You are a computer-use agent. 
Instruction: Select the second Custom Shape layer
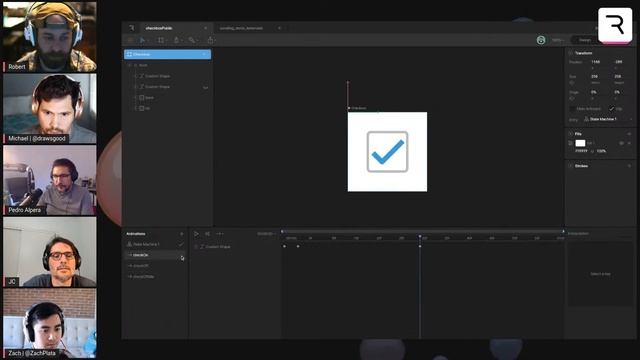tap(158, 87)
